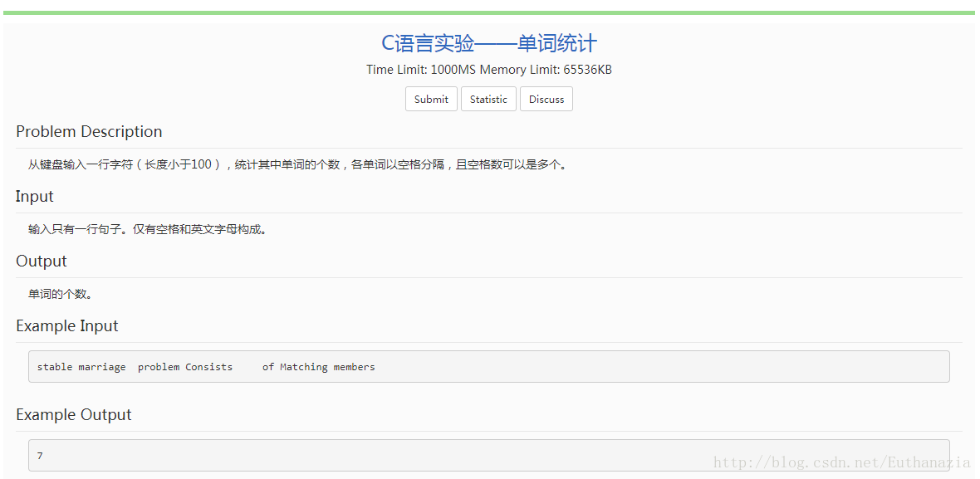Click the Output heading
Screen dimensions: 980x479
pos(42,261)
